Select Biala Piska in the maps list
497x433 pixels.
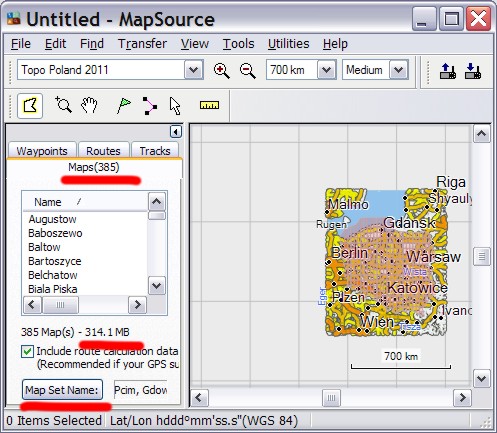pos(53,289)
